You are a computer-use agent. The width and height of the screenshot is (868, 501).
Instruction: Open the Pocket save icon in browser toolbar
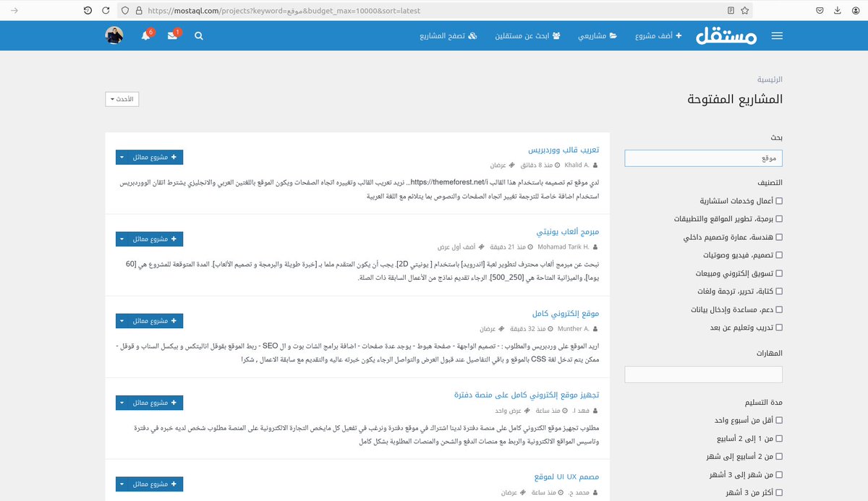tap(820, 11)
